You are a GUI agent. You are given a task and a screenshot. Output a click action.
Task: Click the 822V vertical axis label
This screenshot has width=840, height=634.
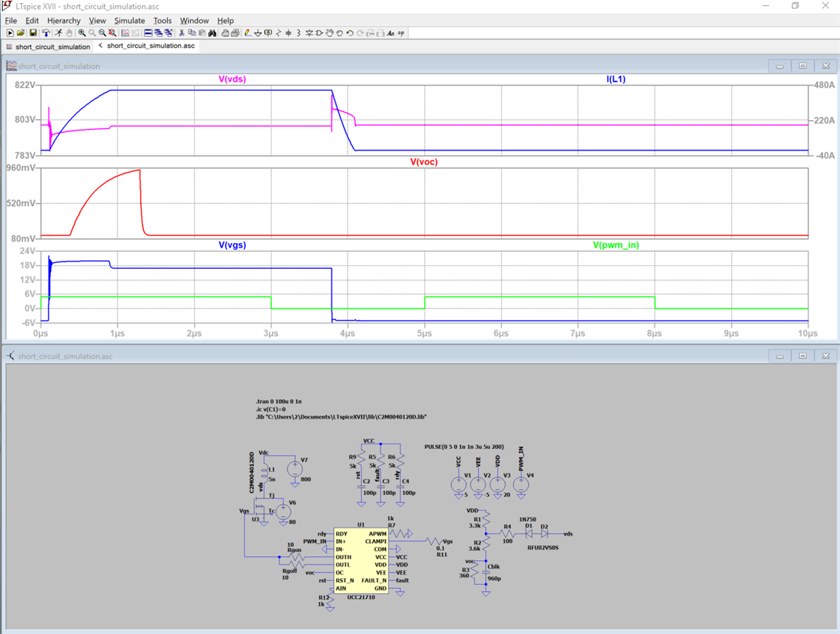point(26,85)
